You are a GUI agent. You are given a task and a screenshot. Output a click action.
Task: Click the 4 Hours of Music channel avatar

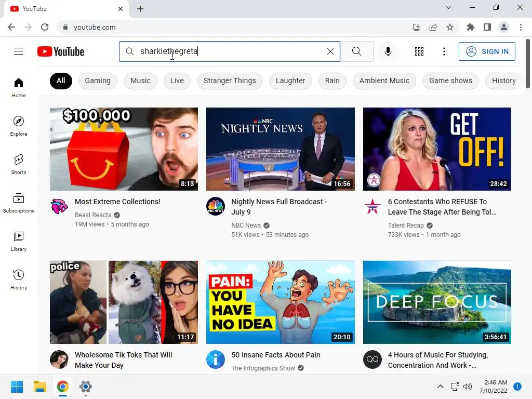pyautogui.click(x=372, y=360)
